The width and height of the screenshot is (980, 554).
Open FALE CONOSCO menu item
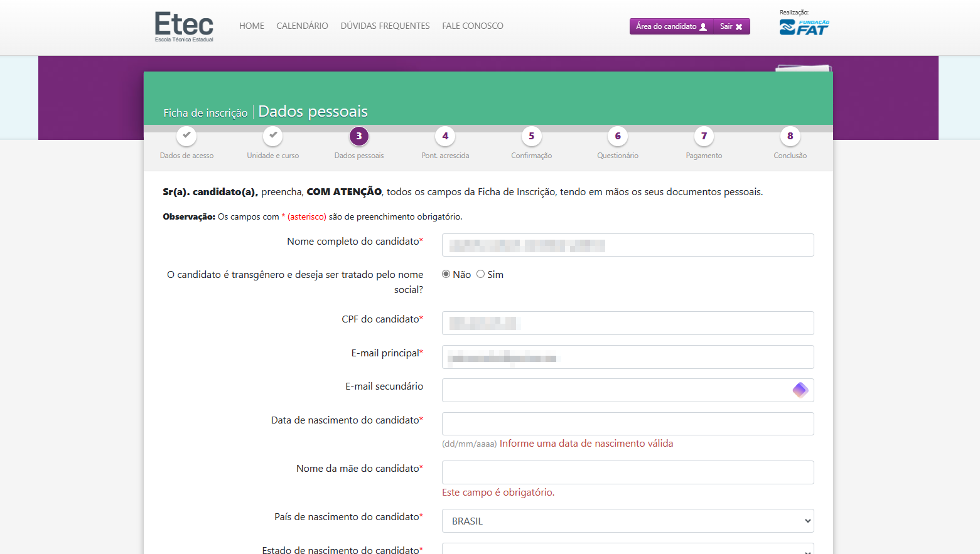473,26
